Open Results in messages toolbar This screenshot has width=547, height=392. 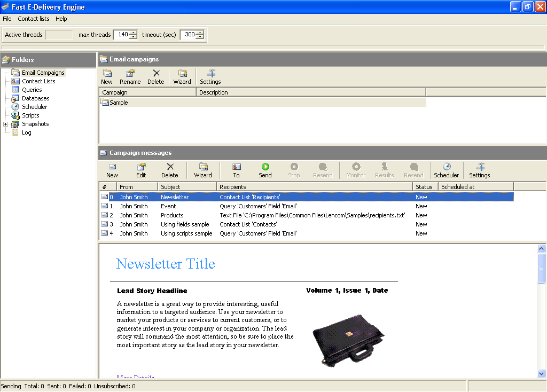(x=385, y=170)
